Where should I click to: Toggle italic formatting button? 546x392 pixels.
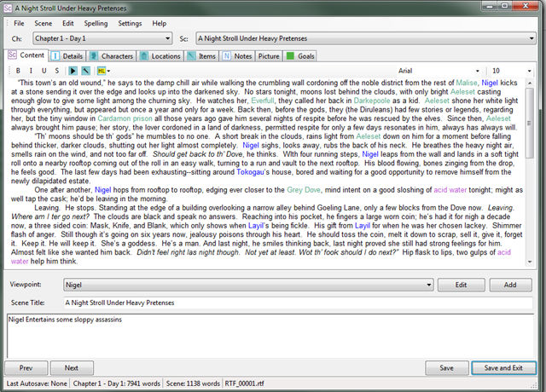31,71
